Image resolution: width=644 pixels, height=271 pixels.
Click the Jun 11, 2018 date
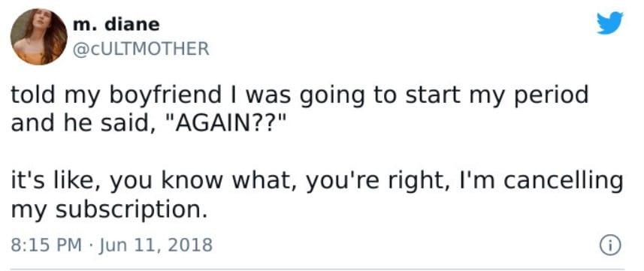pos(156,245)
